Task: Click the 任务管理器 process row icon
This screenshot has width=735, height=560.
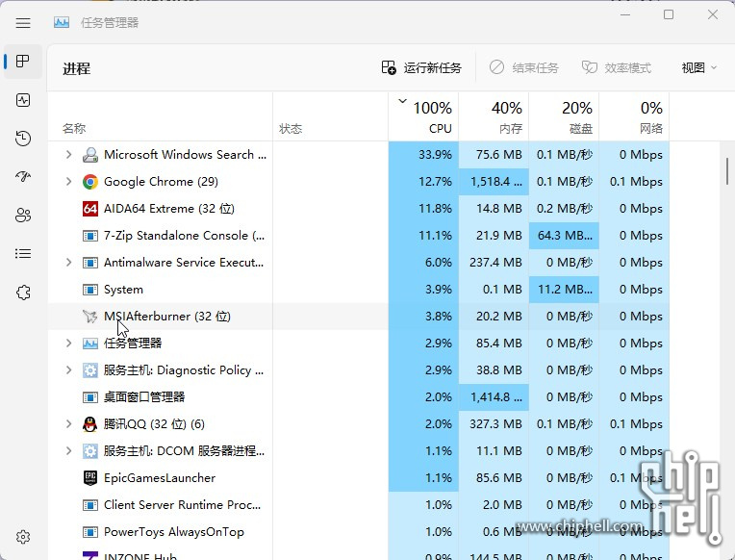Action: click(90, 344)
